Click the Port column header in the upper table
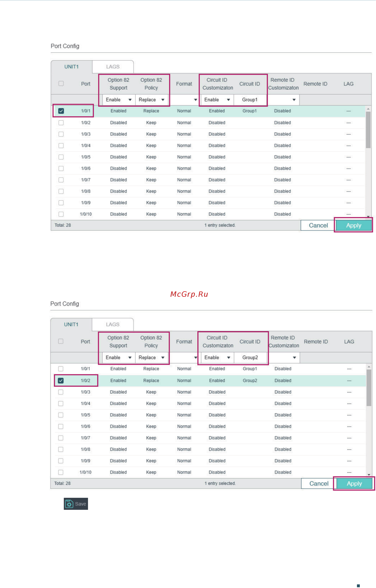Image resolution: width=376 pixels, height=588 pixels. (x=86, y=84)
